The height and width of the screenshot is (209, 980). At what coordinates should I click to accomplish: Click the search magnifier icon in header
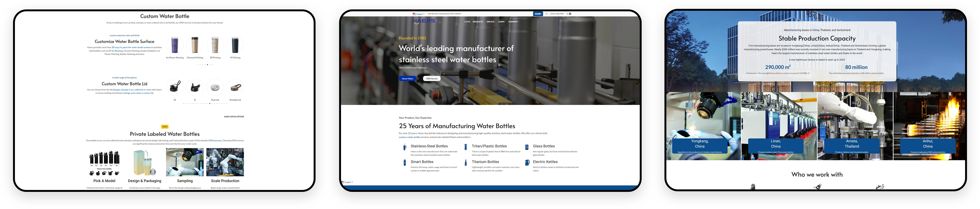tap(547, 14)
